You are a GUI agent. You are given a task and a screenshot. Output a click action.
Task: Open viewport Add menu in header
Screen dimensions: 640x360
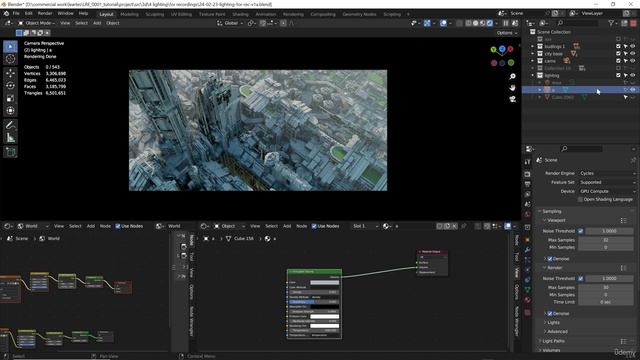[x=97, y=23]
